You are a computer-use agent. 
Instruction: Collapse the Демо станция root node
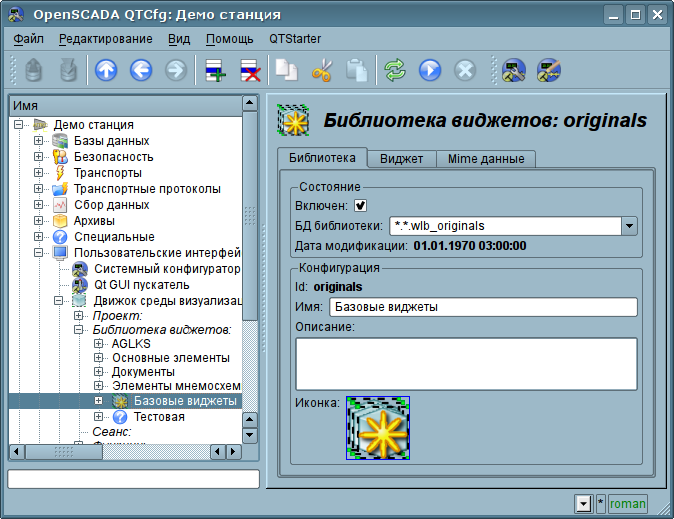tap(19, 125)
